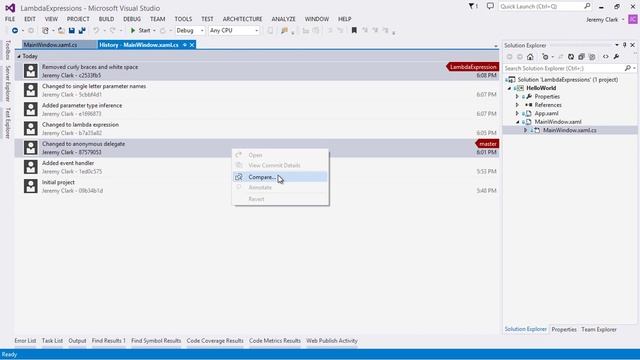Click the feedback speech bubble icon
Screen dimensions: 640x360
click(x=490, y=6)
